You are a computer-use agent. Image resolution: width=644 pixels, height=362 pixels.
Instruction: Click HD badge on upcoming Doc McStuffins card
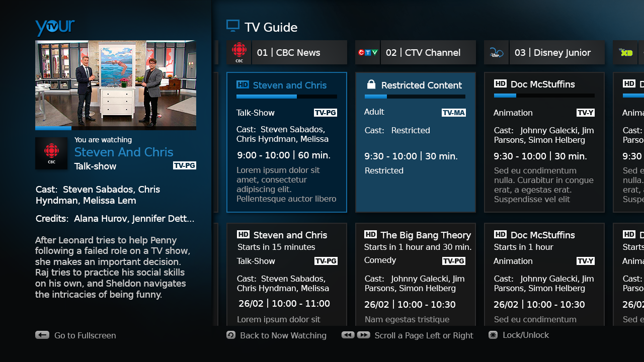500,234
